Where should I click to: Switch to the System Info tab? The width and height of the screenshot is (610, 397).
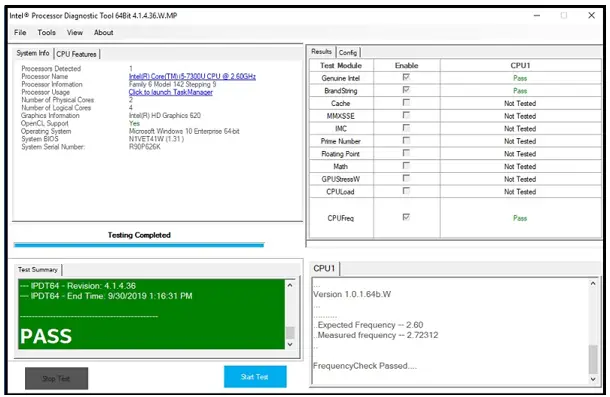pyautogui.click(x=33, y=53)
